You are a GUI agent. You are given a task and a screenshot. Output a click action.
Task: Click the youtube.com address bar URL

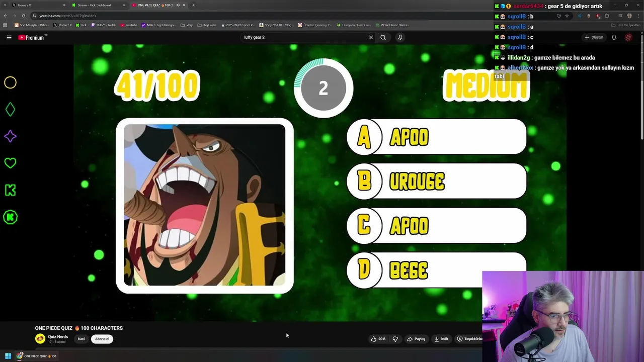(x=67, y=16)
